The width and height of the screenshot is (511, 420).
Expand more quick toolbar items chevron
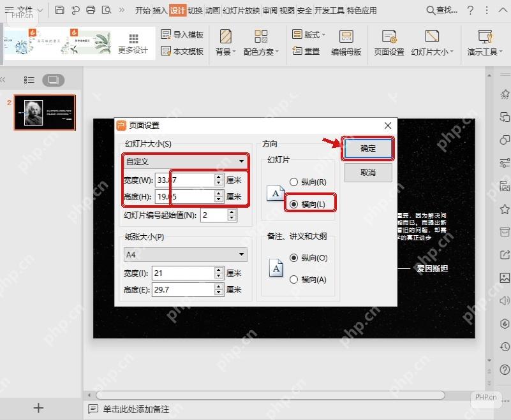pyautogui.click(x=122, y=10)
